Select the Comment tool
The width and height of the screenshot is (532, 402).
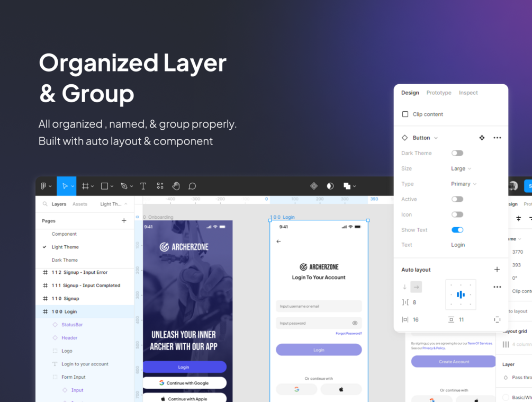pyautogui.click(x=192, y=186)
